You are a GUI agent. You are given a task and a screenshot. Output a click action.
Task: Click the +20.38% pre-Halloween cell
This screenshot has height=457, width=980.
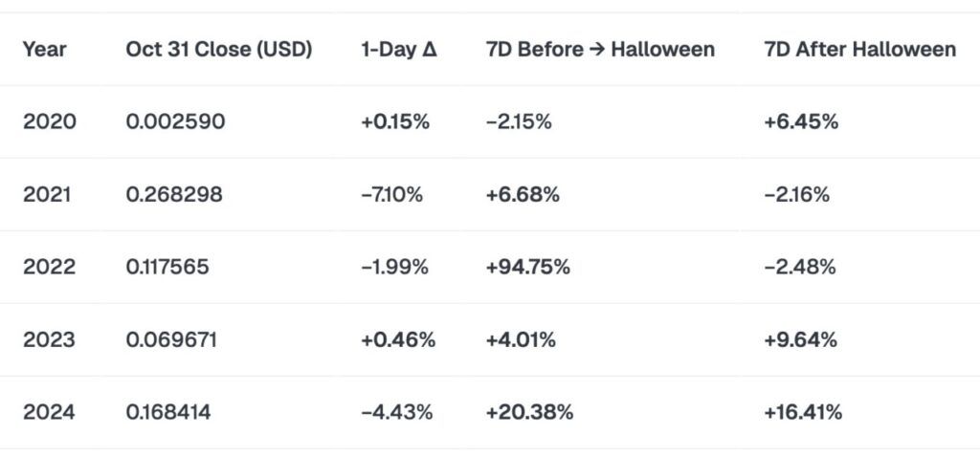[529, 413]
